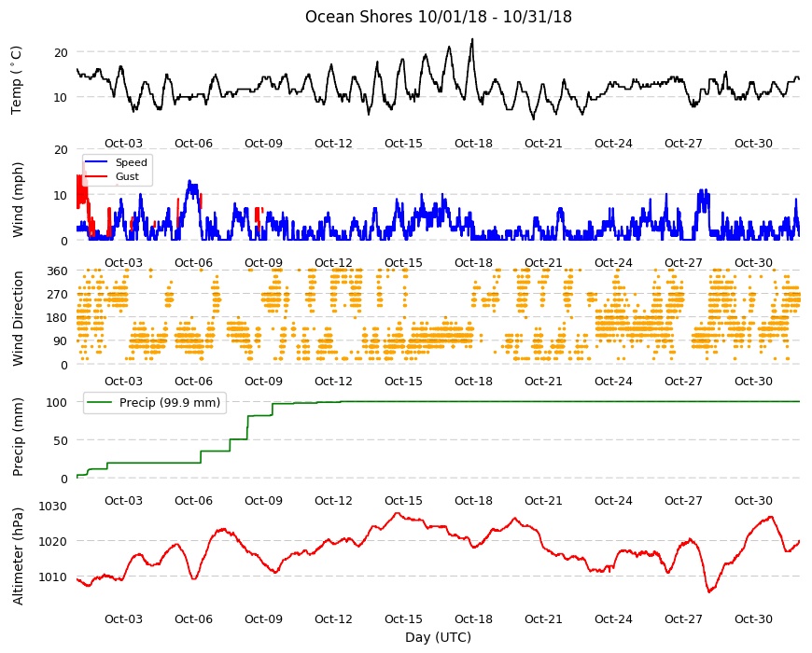
Task: Click the 'Precip (99.9 mm)' legend entry
Action: point(155,403)
